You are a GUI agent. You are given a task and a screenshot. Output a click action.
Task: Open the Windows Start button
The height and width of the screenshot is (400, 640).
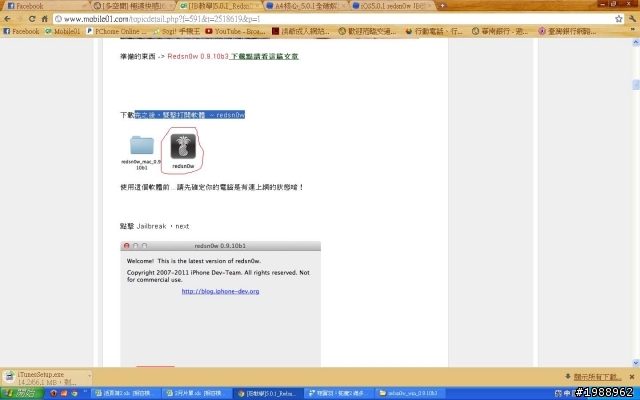[22, 393]
